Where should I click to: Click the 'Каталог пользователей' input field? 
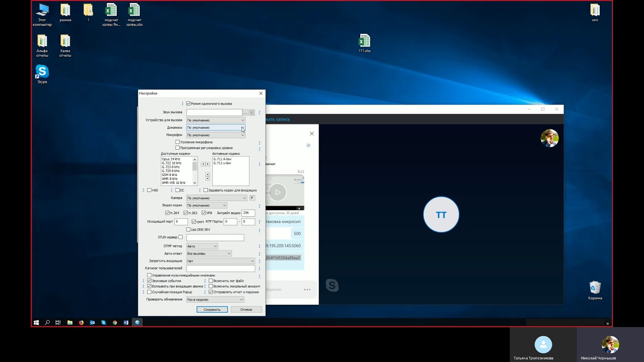pos(220,269)
